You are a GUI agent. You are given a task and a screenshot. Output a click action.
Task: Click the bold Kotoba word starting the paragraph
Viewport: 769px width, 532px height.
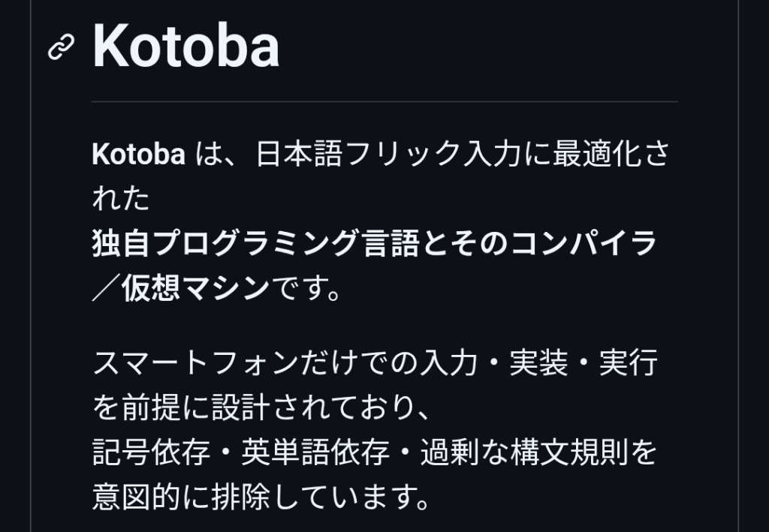tap(138, 155)
